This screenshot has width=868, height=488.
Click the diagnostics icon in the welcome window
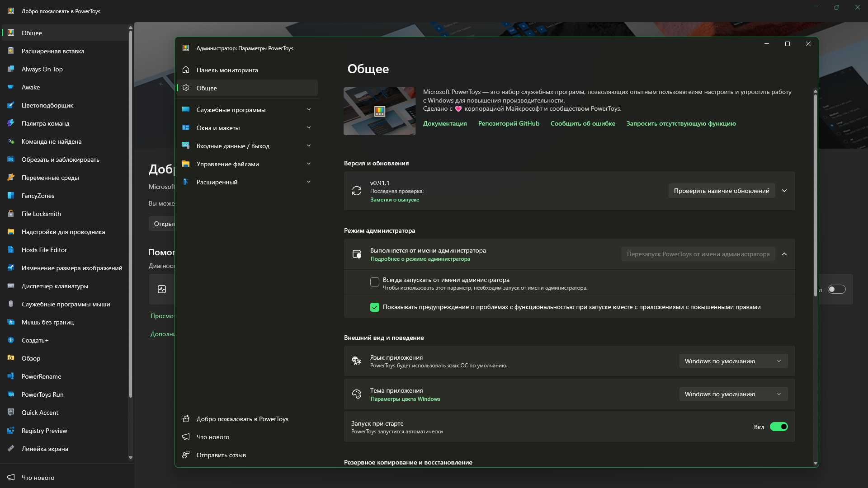[x=162, y=289]
